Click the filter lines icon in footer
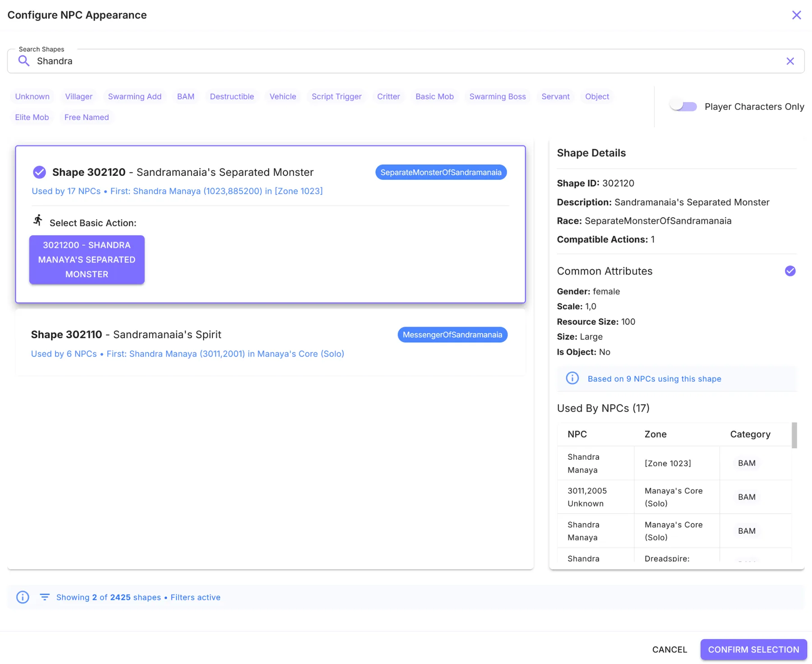 44,597
